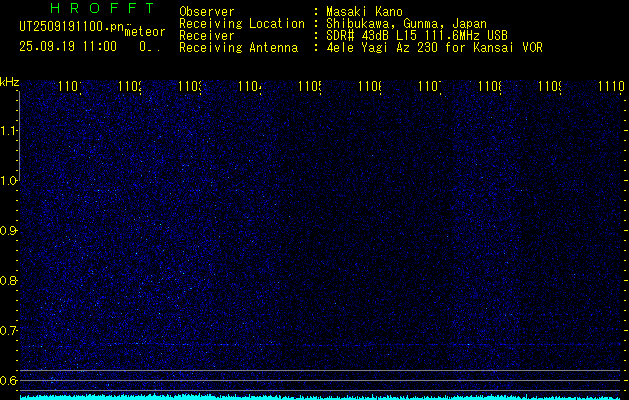Click the 0.8 frequency axis tick
This screenshot has width=629, height=400.
9,281
